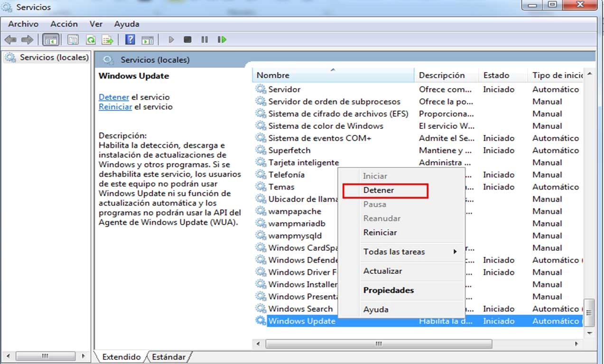The image size is (604, 364).
Task: Click the Detener el servicio link
Action: click(x=114, y=97)
